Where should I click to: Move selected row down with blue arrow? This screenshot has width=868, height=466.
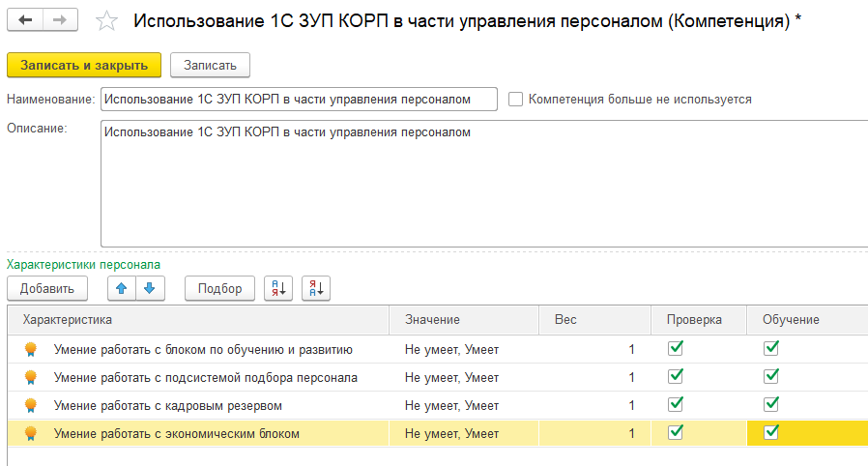150,288
